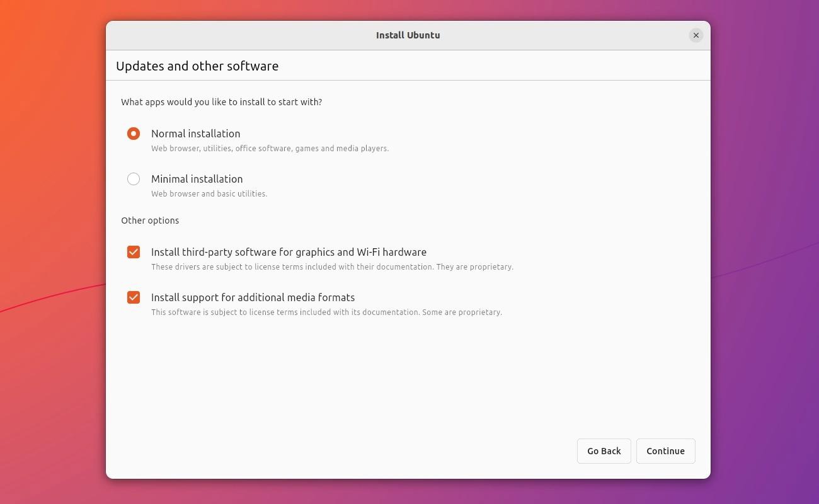
Task: Uncheck third-party software for graphics and Wi-Fi
Action: [x=134, y=252]
